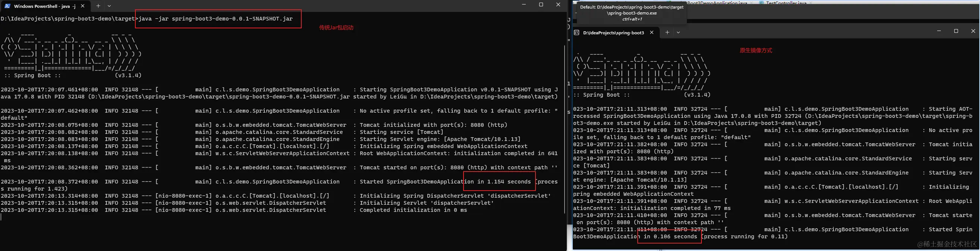The height and width of the screenshot is (251, 980).
Task: Close the Windows PowerShell java tab
Action: pos(83,6)
